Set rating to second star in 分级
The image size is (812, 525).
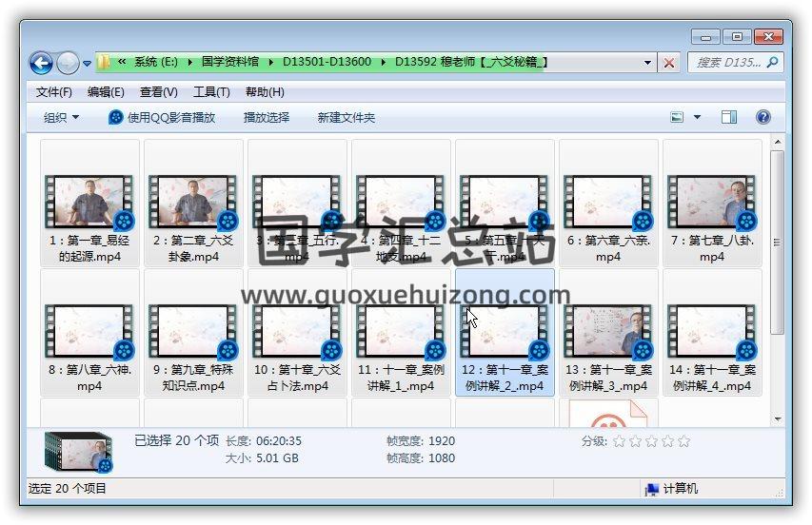[x=635, y=441]
